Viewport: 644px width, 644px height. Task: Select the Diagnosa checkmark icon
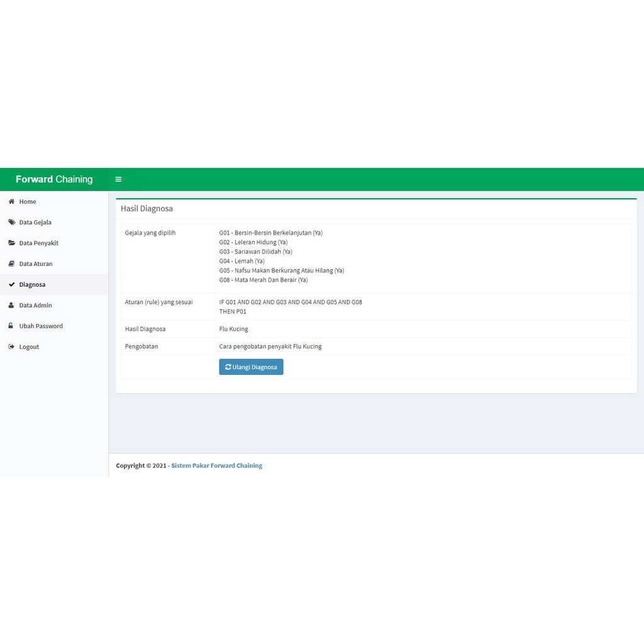(11, 284)
